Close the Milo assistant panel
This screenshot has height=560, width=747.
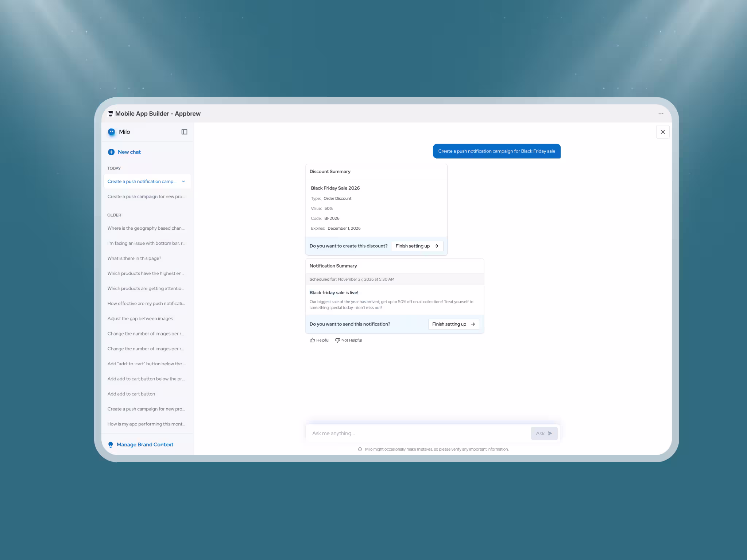point(662,132)
